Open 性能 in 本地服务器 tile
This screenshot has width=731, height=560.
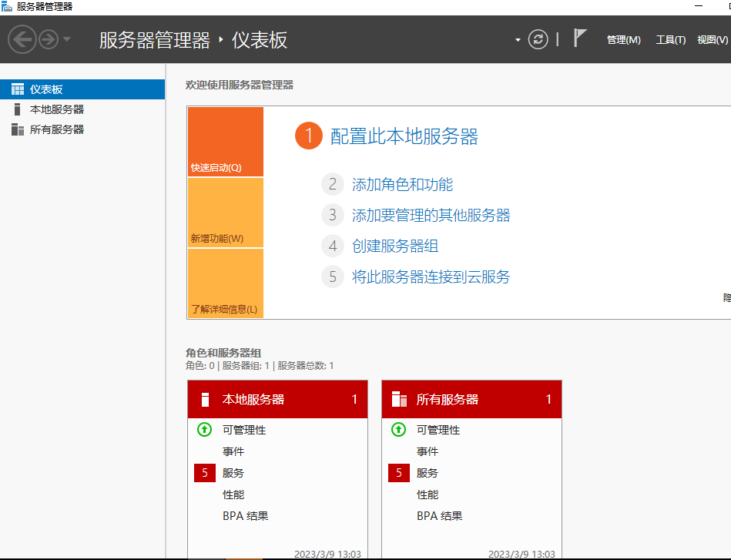233,495
